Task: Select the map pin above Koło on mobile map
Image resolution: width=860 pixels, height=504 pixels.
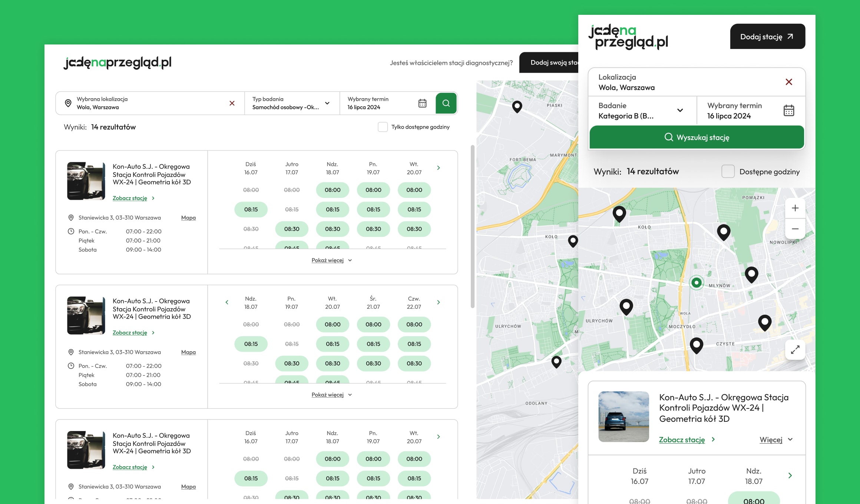Action: (x=619, y=214)
